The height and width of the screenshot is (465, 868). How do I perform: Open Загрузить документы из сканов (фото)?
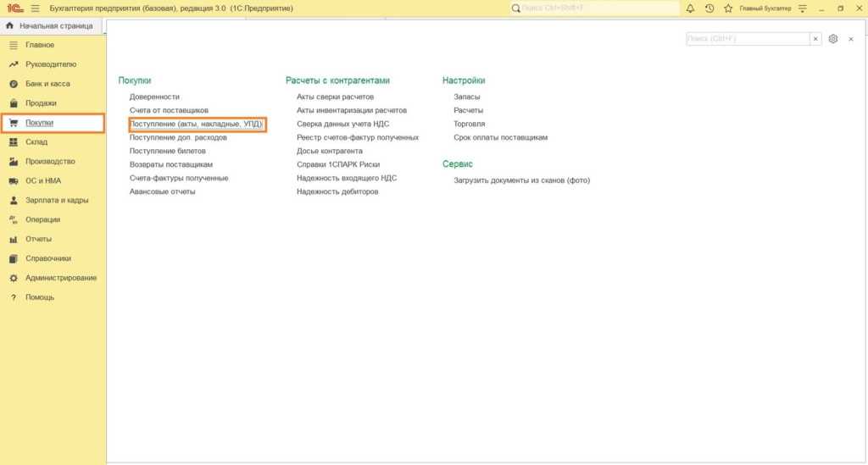(522, 180)
